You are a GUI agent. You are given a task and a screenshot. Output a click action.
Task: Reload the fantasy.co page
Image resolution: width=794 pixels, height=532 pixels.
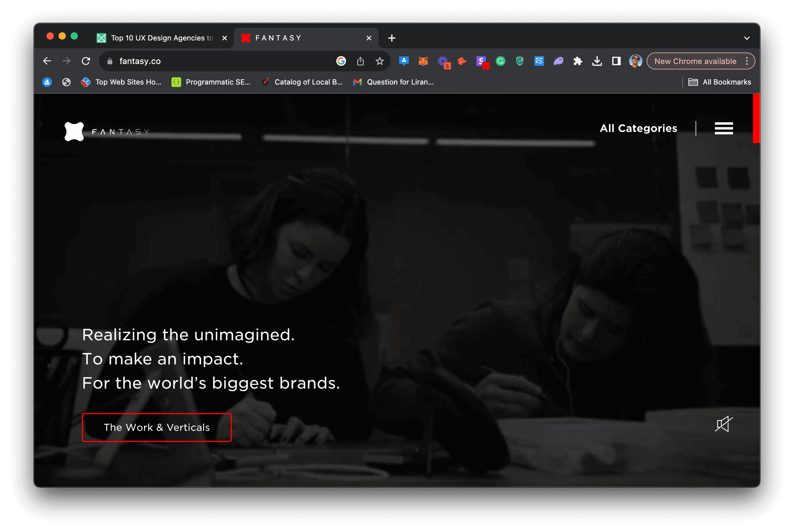click(x=86, y=61)
